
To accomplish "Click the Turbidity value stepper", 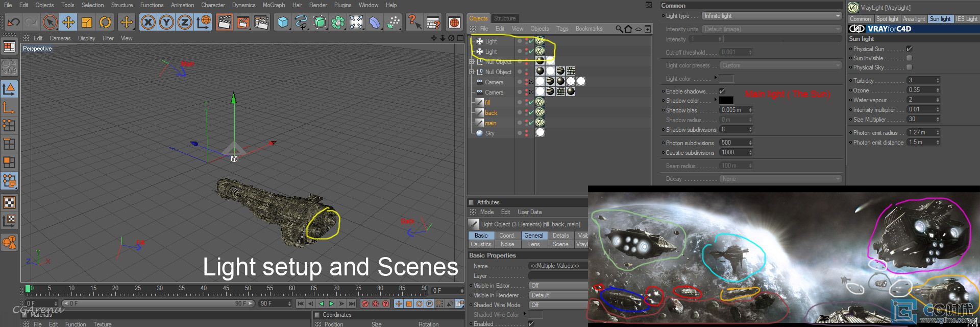I will click(x=937, y=81).
